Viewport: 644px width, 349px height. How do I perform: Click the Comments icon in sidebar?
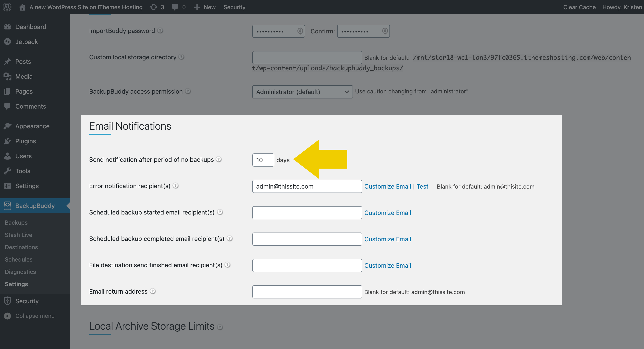(7, 106)
